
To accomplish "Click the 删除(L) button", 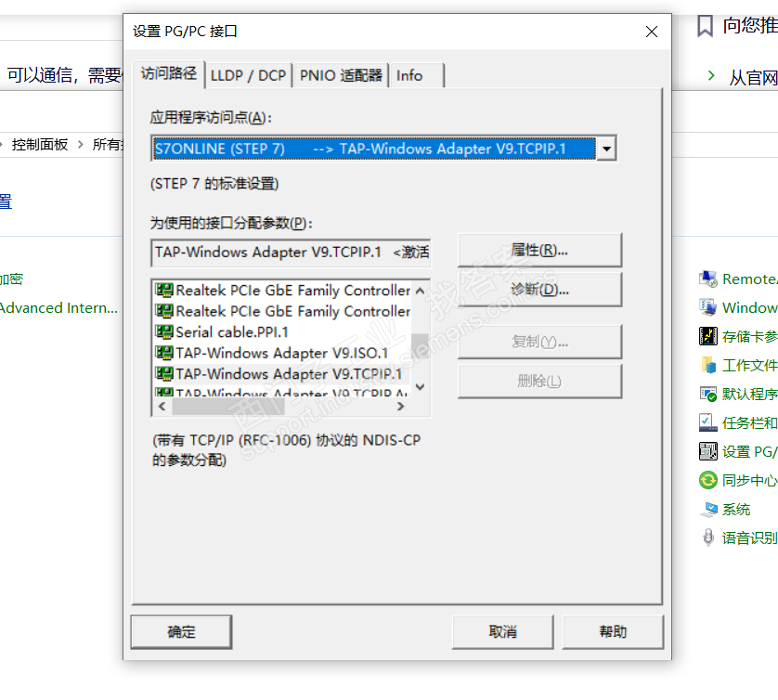I will (539, 381).
